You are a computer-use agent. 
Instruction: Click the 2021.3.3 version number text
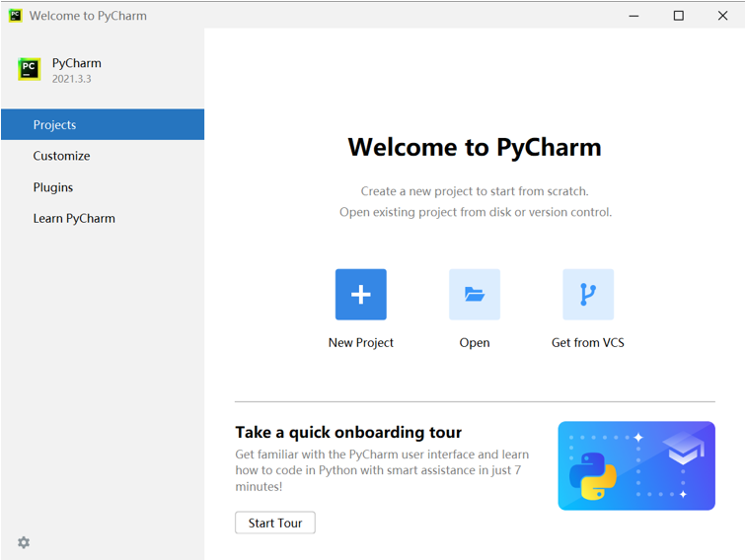pos(71,79)
